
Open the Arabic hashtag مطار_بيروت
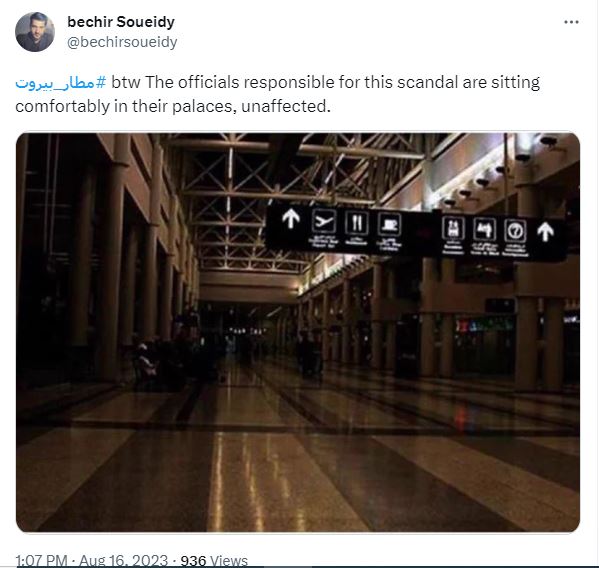pyautogui.click(x=61, y=83)
